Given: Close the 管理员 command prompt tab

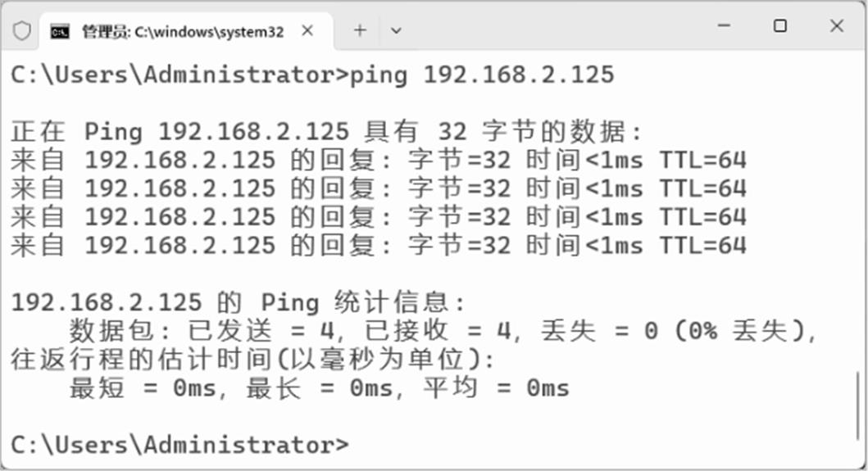Looking at the screenshot, I should pyautogui.click(x=307, y=31).
